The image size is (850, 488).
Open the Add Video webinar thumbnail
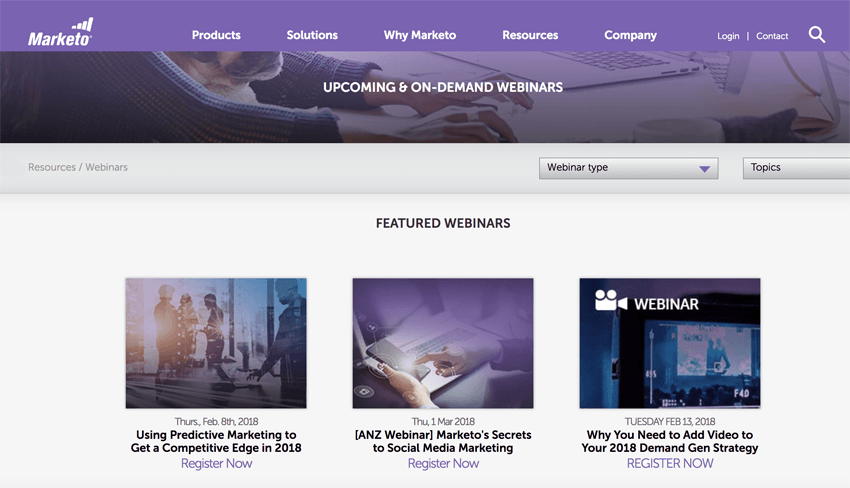point(670,343)
